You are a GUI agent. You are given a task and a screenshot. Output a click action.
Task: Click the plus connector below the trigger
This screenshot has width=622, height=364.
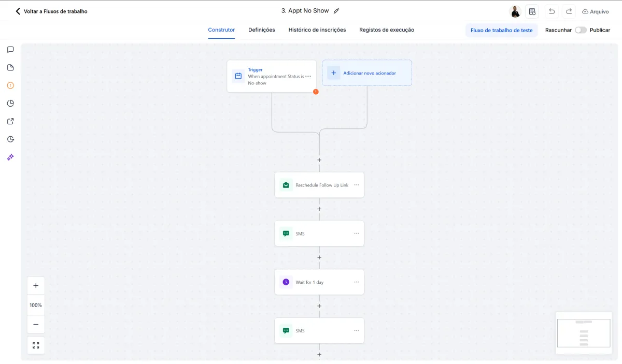[319, 161]
